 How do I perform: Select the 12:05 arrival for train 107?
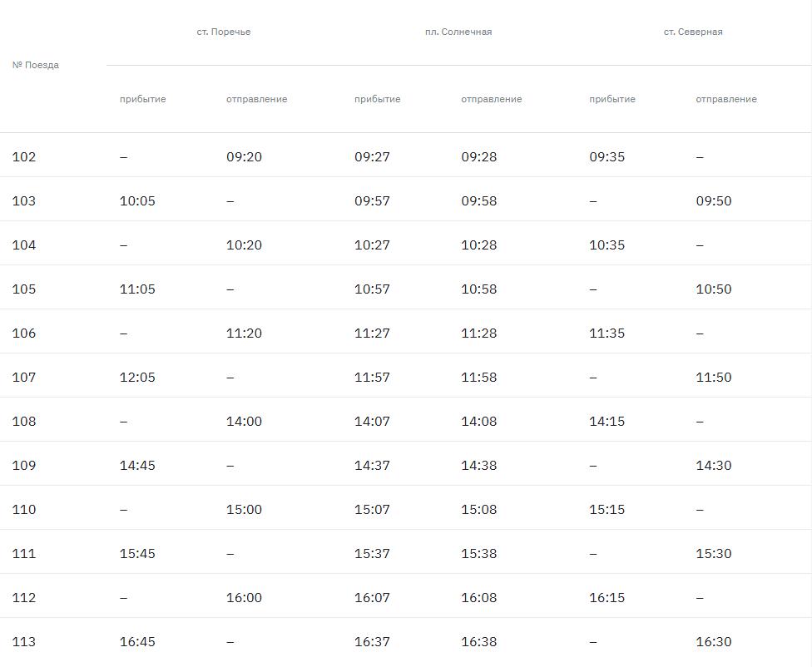click(137, 378)
